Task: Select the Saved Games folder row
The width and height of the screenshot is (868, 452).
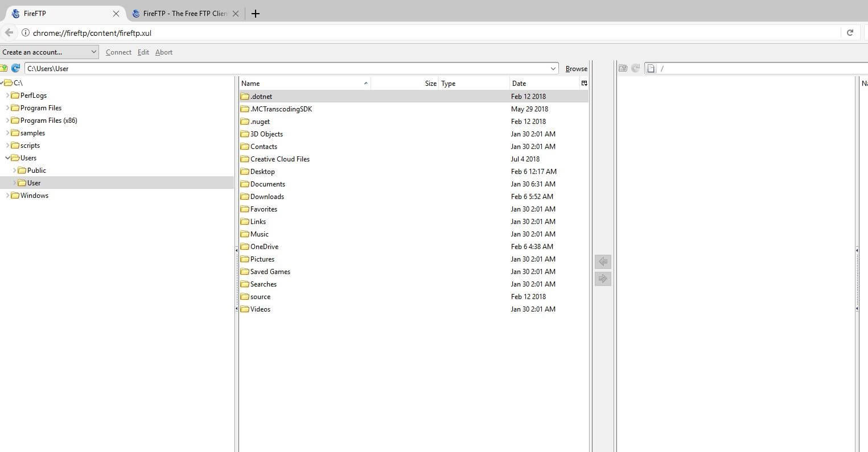Action: click(x=414, y=271)
